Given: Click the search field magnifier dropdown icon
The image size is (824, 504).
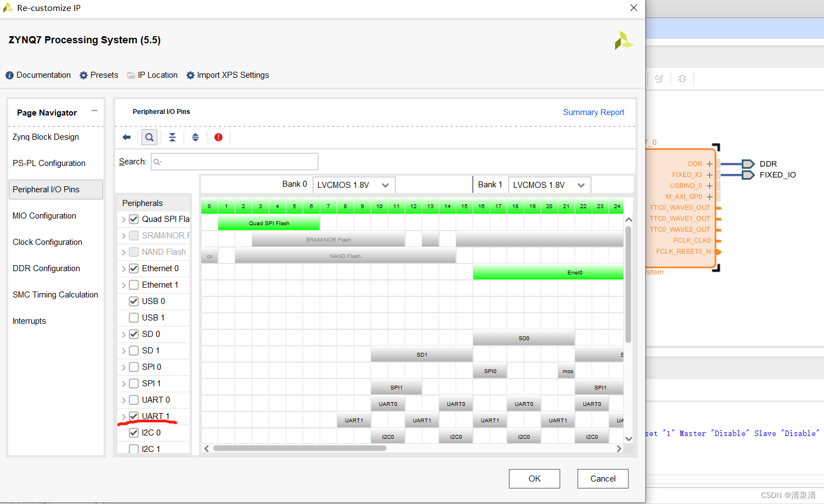Looking at the screenshot, I should (158, 162).
